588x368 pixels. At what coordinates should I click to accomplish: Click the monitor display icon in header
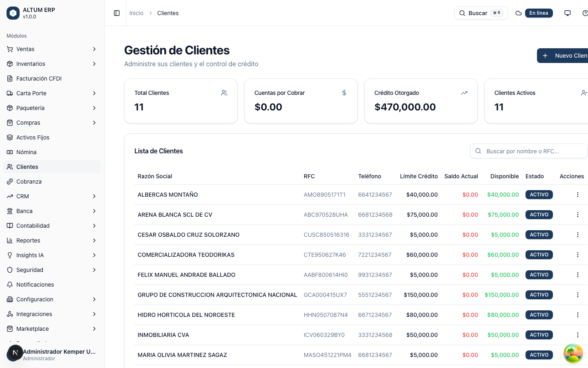pyautogui.click(x=568, y=13)
